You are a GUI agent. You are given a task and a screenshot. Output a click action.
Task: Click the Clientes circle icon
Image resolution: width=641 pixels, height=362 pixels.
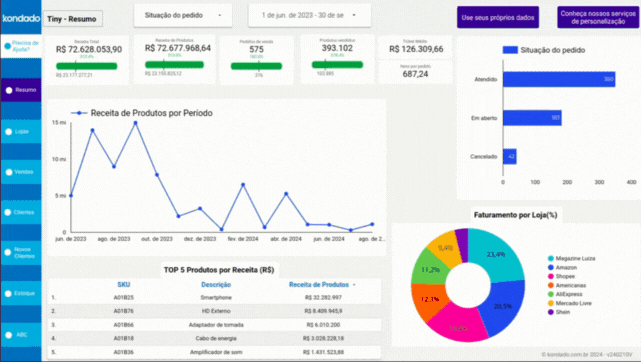8,212
